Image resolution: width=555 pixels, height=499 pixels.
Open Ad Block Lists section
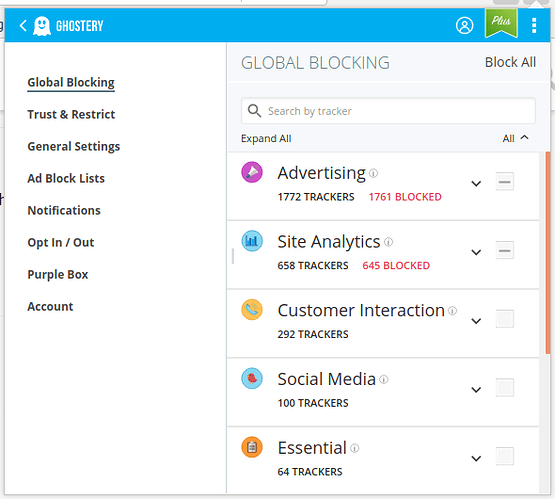pos(66,178)
